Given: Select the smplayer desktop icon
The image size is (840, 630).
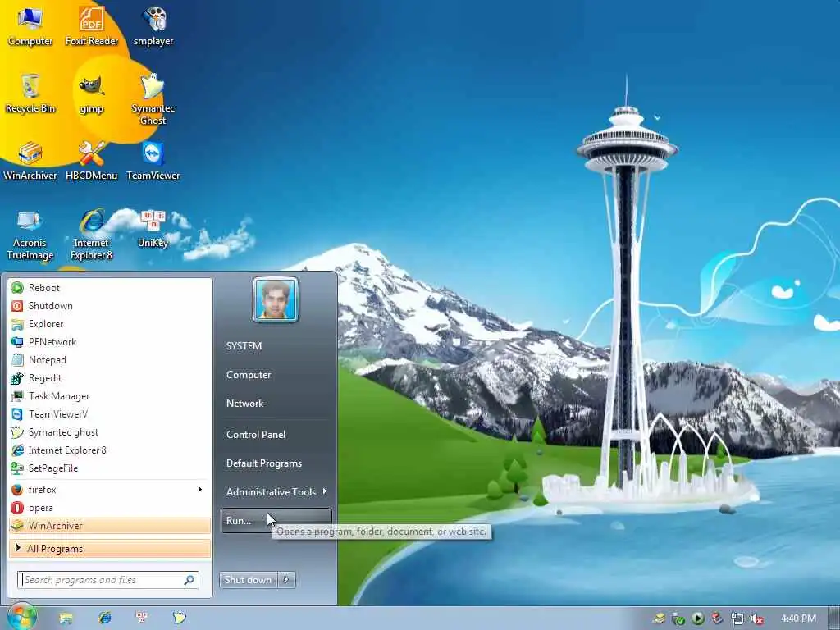Looking at the screenshot, I should [x=153, y=25].
